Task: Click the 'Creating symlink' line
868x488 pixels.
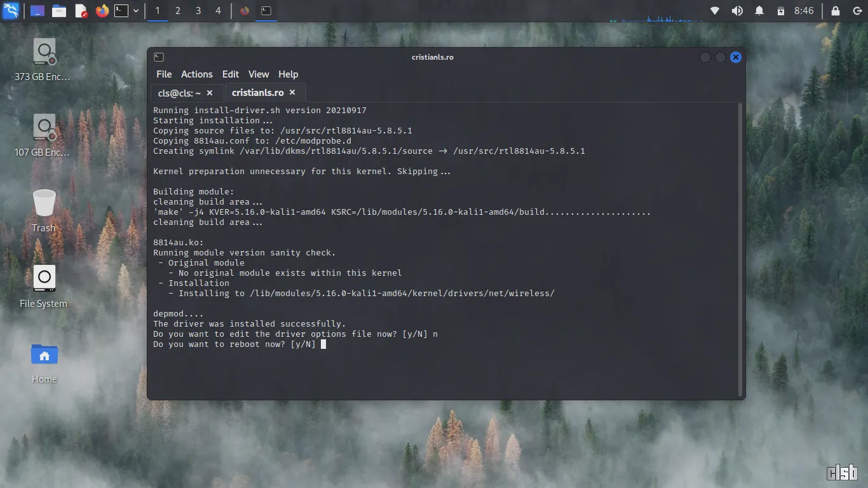Action: click(x=369, y=151)
